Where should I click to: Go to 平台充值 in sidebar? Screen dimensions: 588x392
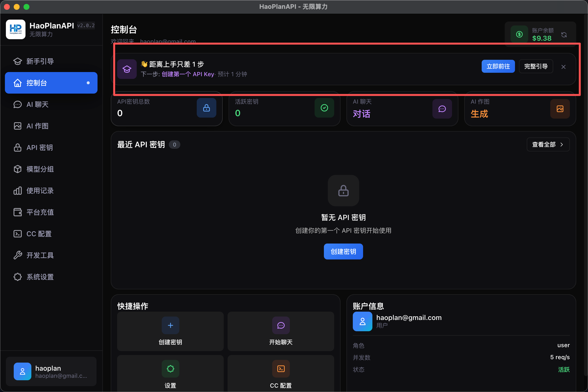[51, 212]
